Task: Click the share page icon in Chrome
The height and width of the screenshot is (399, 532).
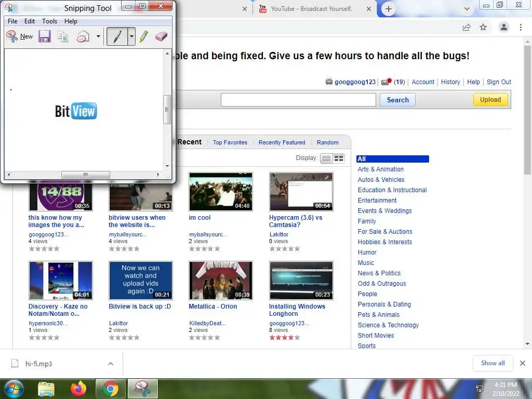Action: (x=467, y=27)
